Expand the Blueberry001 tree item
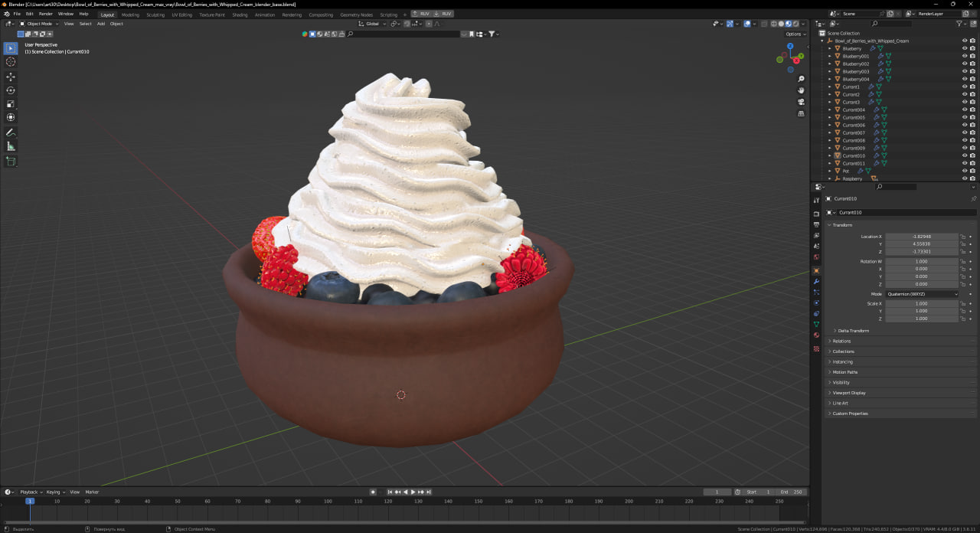Screen dimensions: 980x533 coord(829,56)
